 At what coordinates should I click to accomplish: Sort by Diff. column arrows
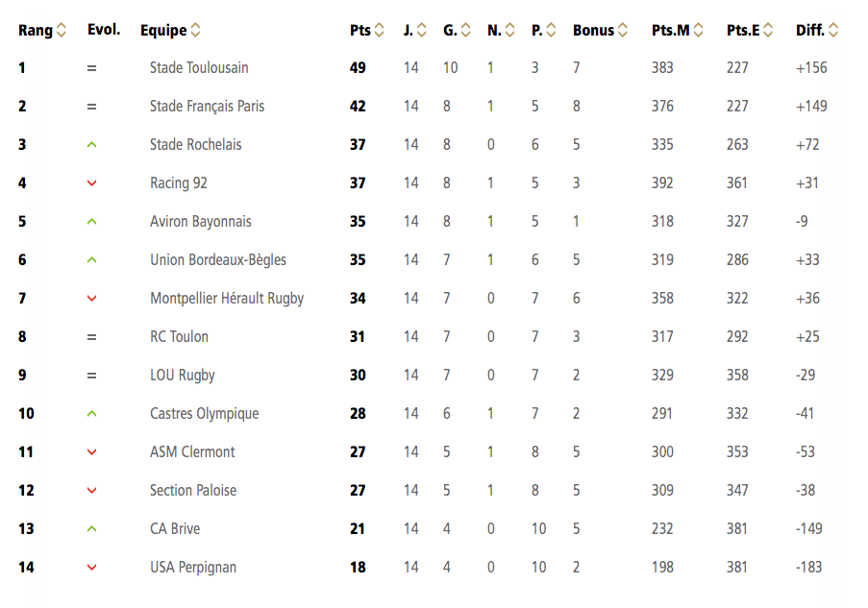point(833,30)
